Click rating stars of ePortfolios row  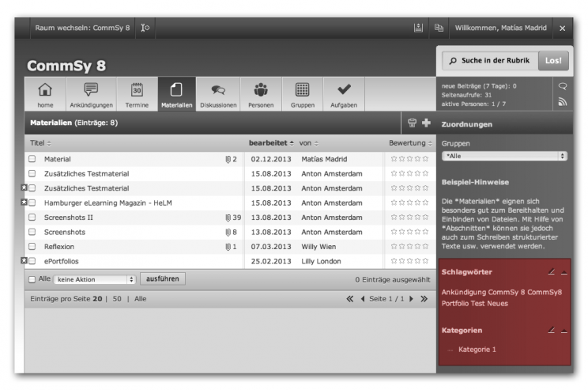point(409,261)
